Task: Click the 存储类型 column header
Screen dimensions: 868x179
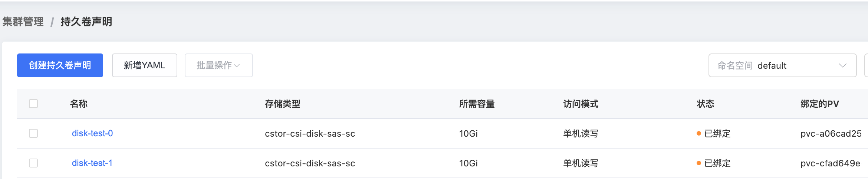Action: (x=282, y=104)
